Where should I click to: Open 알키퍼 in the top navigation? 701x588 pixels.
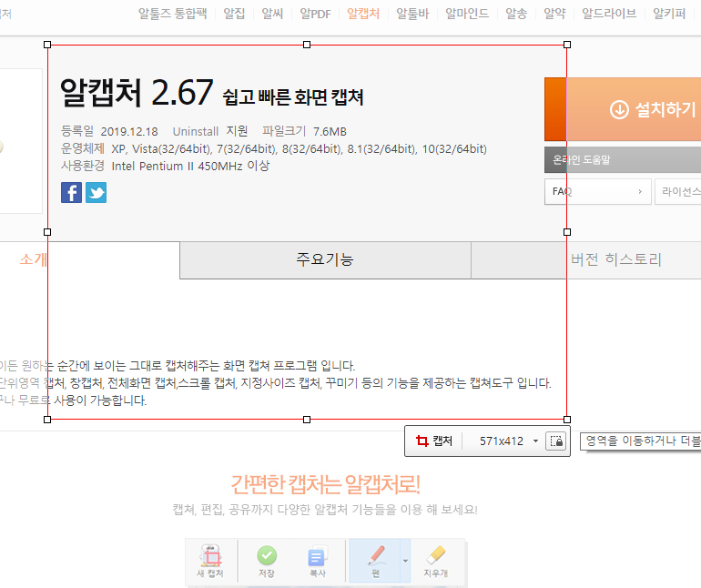669,14
